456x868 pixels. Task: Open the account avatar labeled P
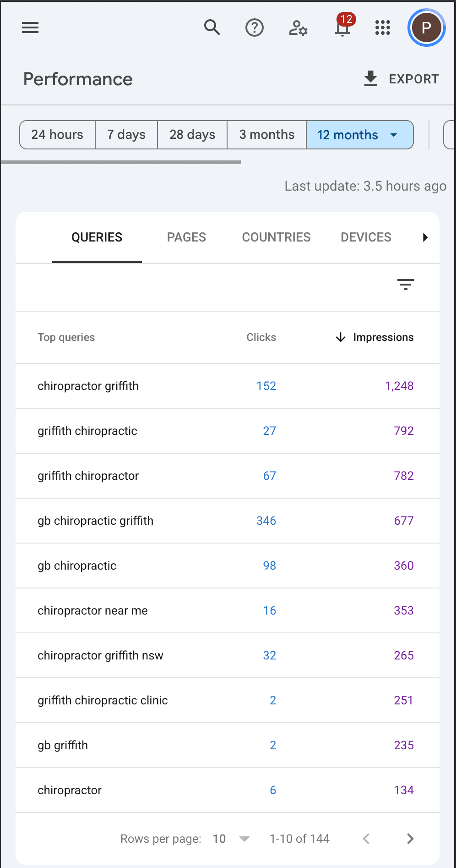click(426, 27)
